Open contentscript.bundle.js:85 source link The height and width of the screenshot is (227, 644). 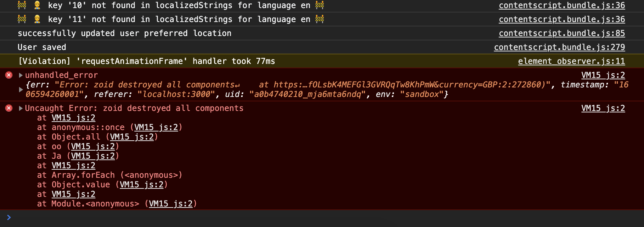562,33
